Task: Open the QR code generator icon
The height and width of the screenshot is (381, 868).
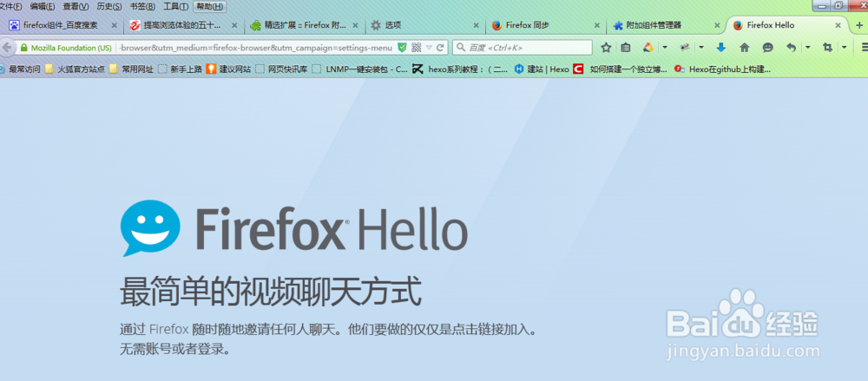Action: pyautogui.click(x=417, y=48)
